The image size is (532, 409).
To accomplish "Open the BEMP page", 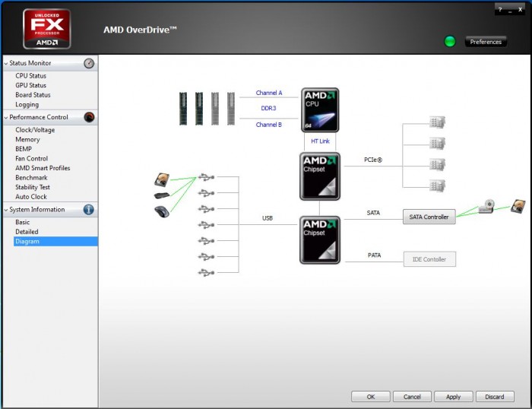I will 24,149.
